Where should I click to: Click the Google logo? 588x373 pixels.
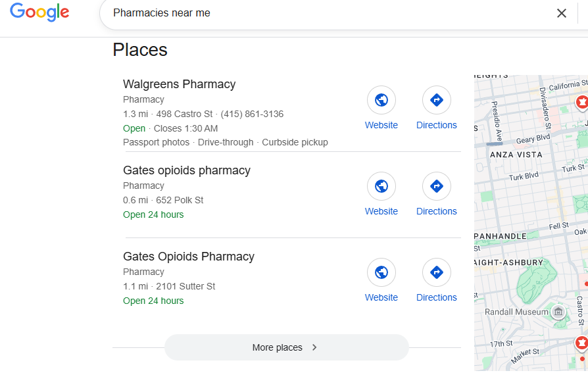point(39,12)
